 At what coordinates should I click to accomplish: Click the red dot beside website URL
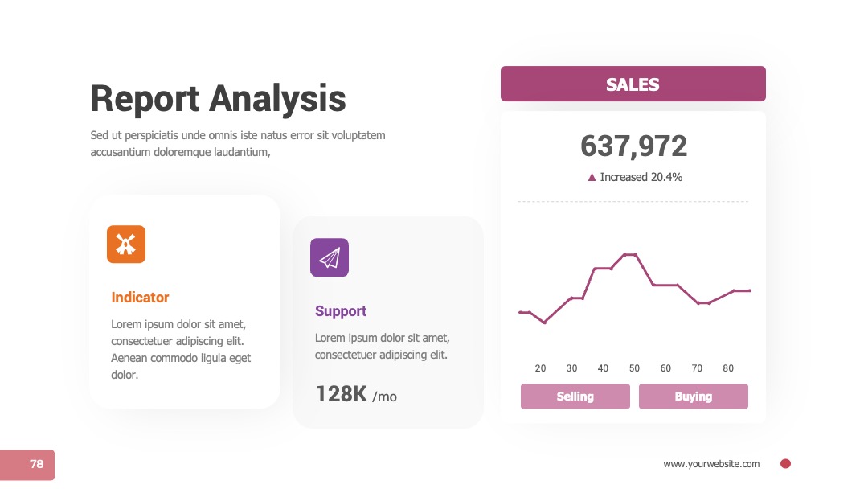(x=785, y=464)
